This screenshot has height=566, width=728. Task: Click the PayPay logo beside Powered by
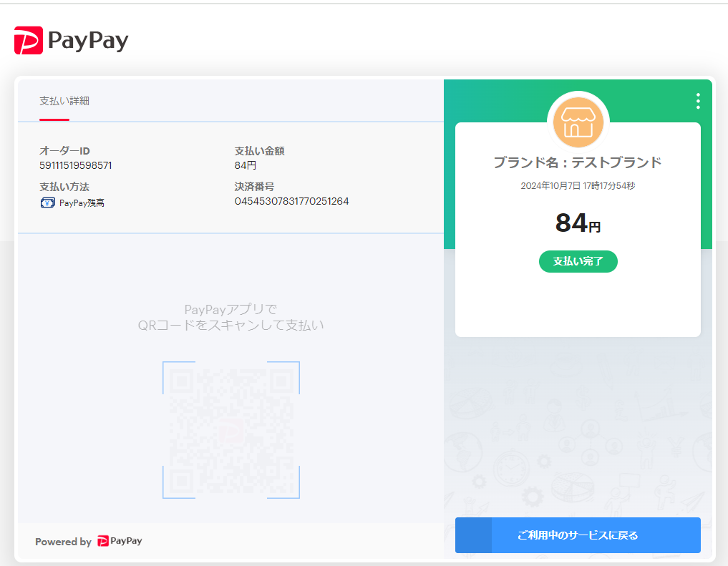(x=120, y=542)
